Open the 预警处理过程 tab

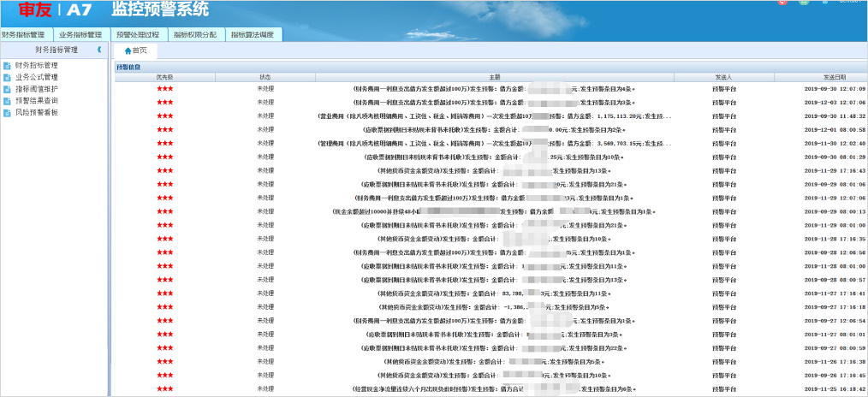pos(137,35)
